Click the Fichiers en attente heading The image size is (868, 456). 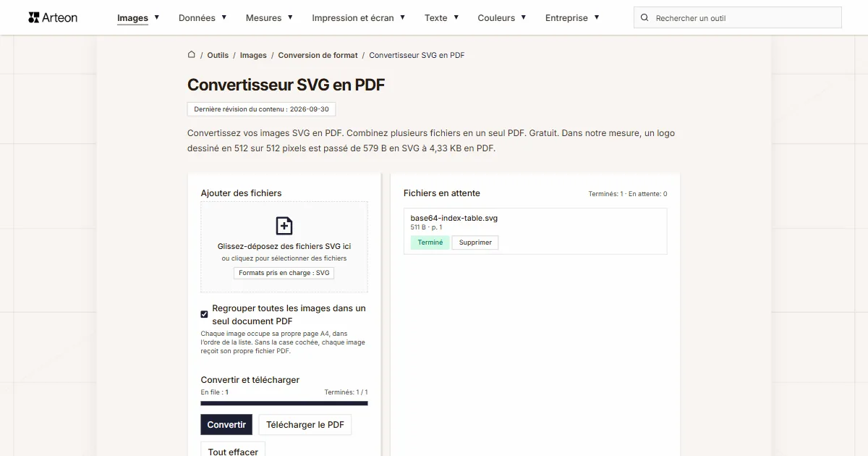(x=442, y=193)
